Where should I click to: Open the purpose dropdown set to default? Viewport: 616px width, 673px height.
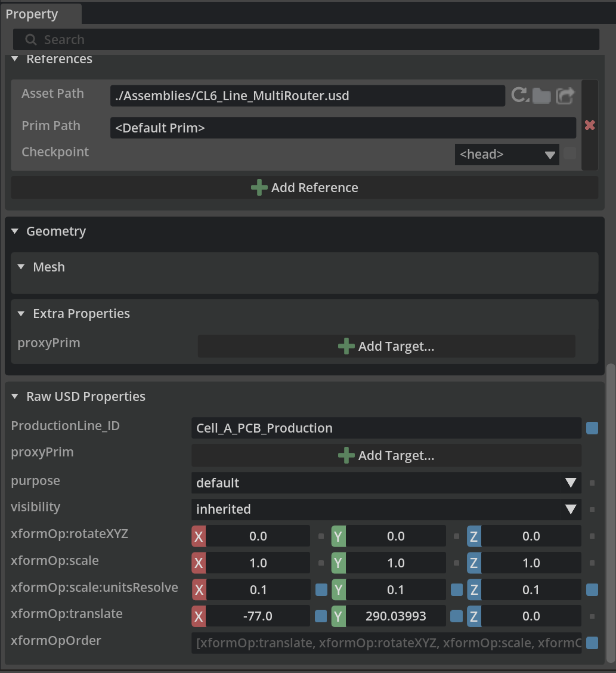tap(386, 483)
